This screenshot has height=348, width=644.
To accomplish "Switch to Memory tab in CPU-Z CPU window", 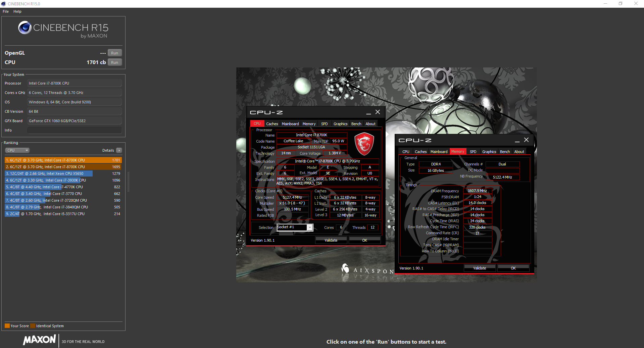I will 309,124.
